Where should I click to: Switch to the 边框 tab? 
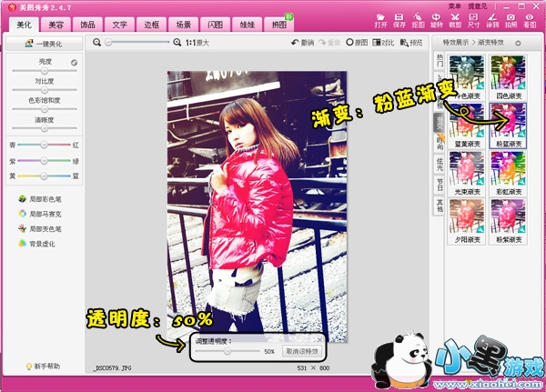151,25
